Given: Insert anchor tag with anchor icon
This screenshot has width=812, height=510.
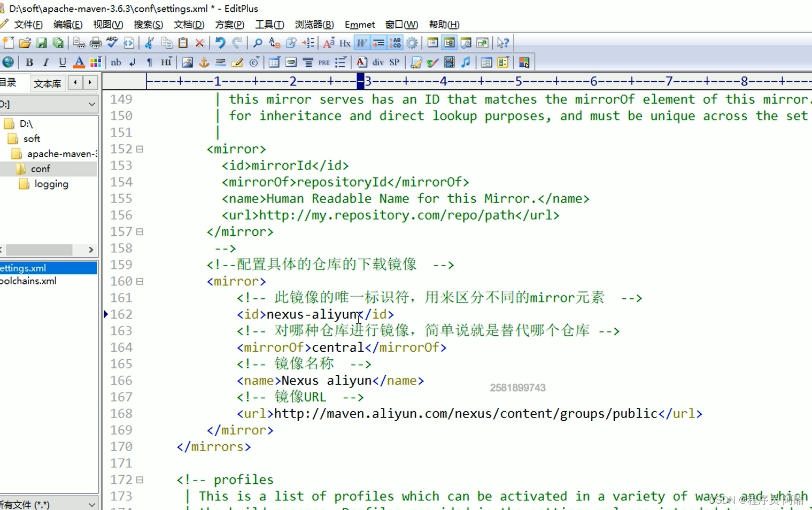Looking at the screenshot, I should coord(204,62).
